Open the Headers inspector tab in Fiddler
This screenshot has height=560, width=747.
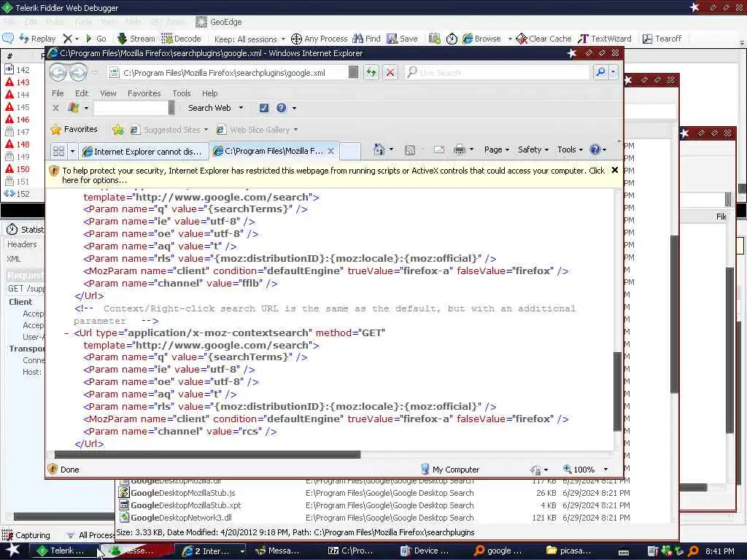tap(22, 244)
